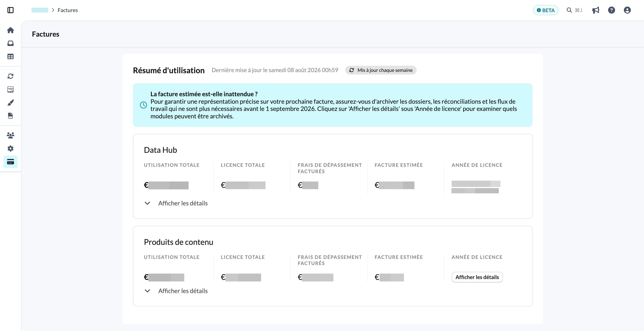
Task: Click Produits de contenu 'UTILISATION TOTALE' label
Action: (x=172, y=257)
